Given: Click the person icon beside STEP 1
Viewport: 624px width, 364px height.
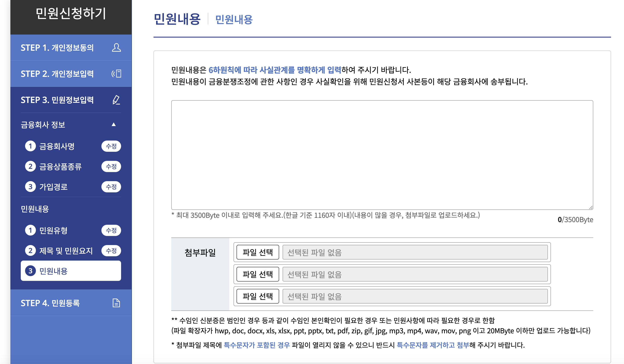Looking at the screenshot, I should 116,47.
